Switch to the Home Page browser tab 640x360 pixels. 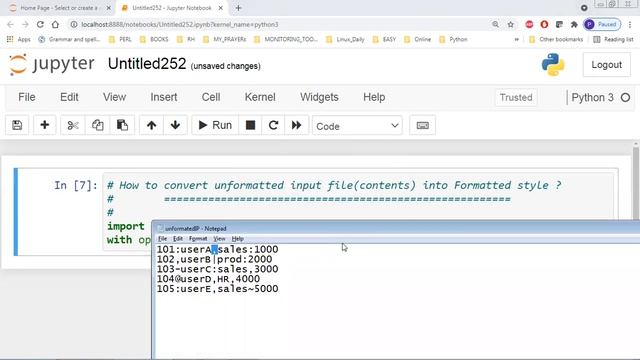pyautogui.click(x=60, y=8)
